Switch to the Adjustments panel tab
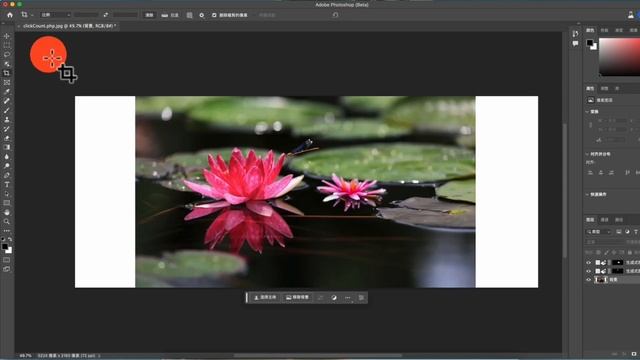 tap(604, 89)
